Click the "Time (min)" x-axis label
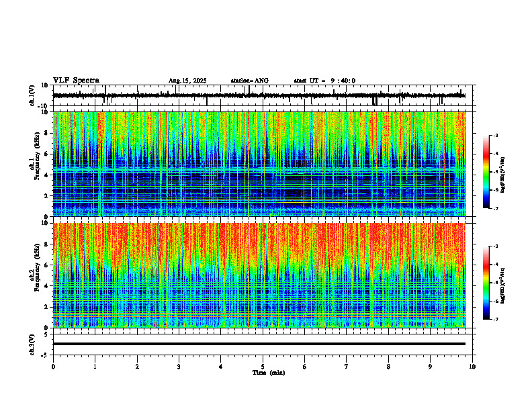532x411 pixels. click(x=269, y=373)
